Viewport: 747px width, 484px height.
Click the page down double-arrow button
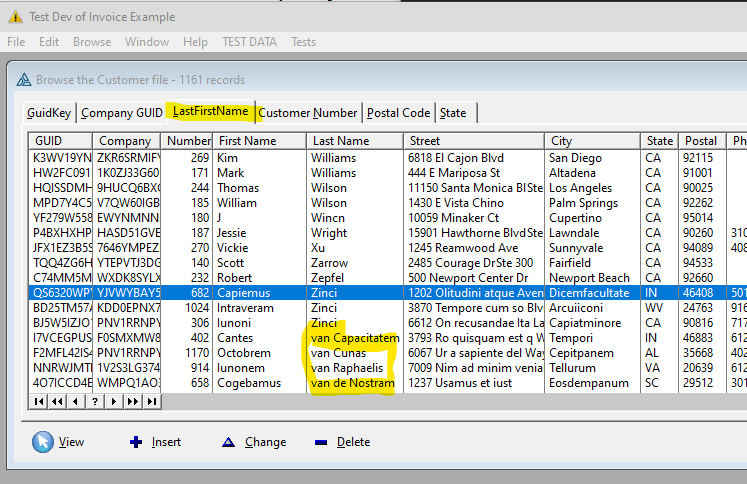pyautogui.click(x=132, y=401)
